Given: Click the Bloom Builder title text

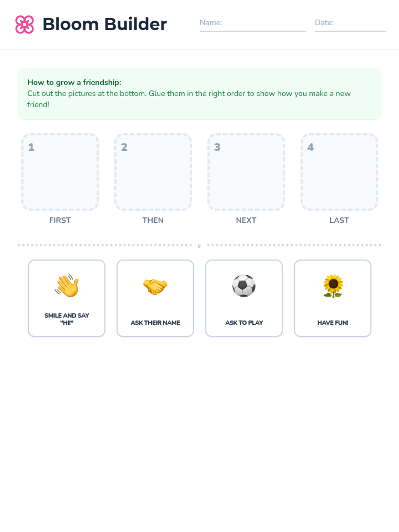Looking at the screenshot, I should (x=105, y=24).
